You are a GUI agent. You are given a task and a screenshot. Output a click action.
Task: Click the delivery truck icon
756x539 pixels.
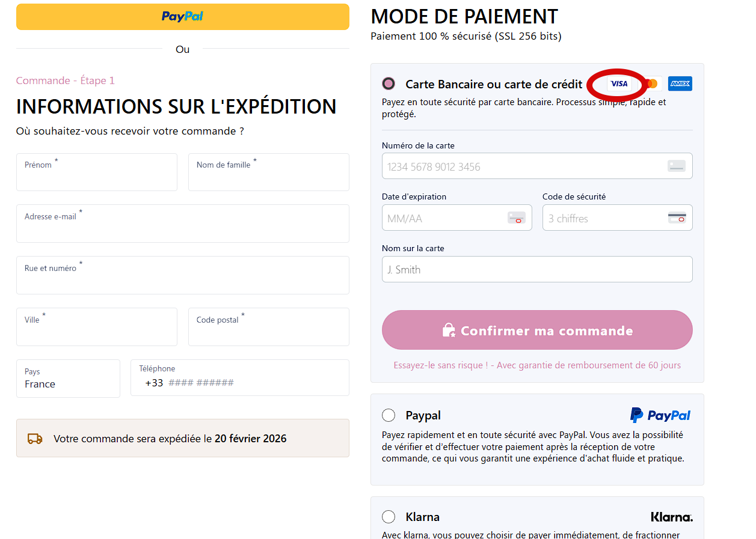point(35,439)
